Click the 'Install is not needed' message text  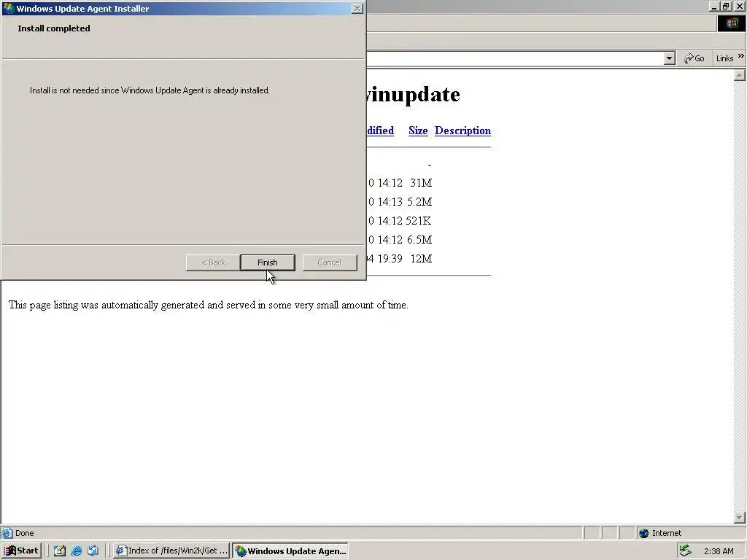[x=150, y=90]
